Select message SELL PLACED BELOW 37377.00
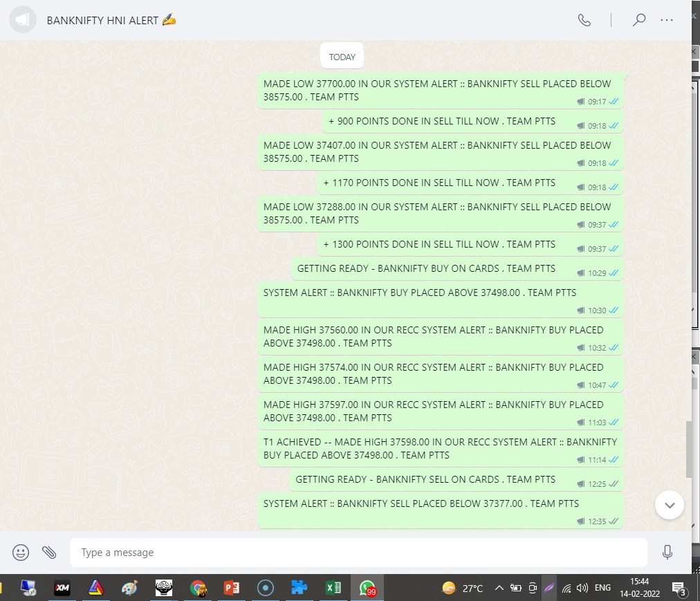The image size is (700, 601). click(441, 511)
